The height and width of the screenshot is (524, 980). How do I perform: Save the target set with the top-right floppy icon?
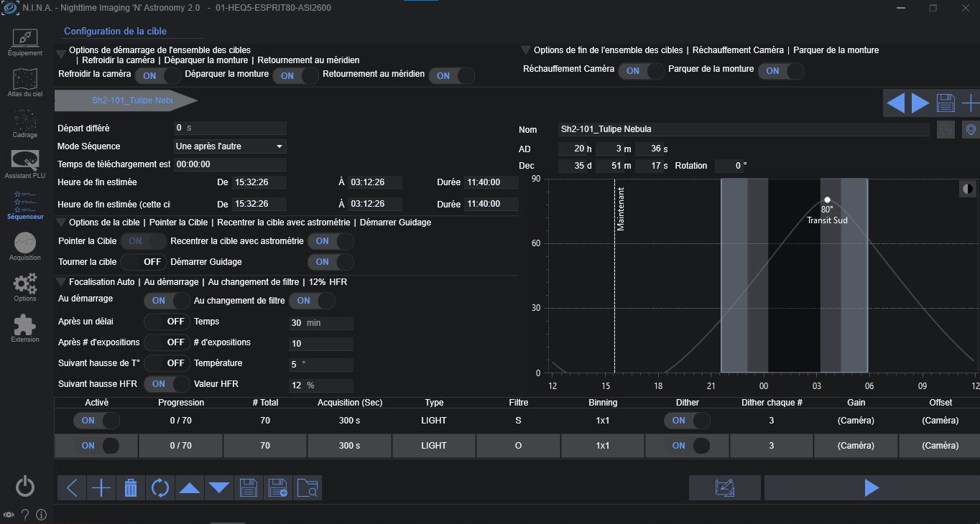pyautogui.click(x=946, y=103)
